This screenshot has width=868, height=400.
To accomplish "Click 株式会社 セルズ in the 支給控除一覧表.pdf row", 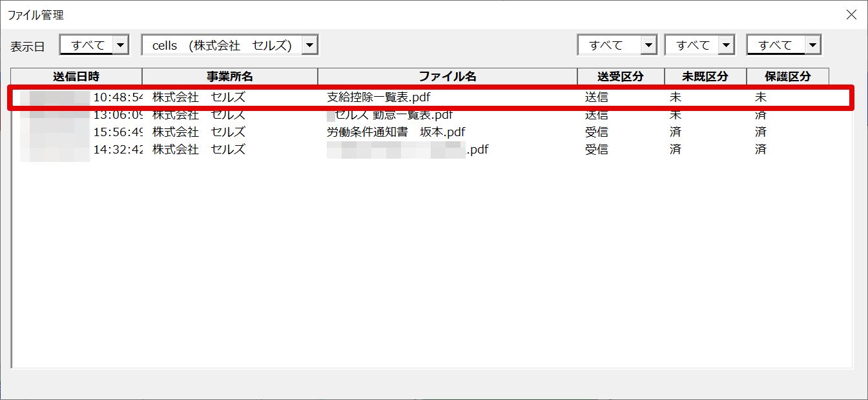I will 199,98.
